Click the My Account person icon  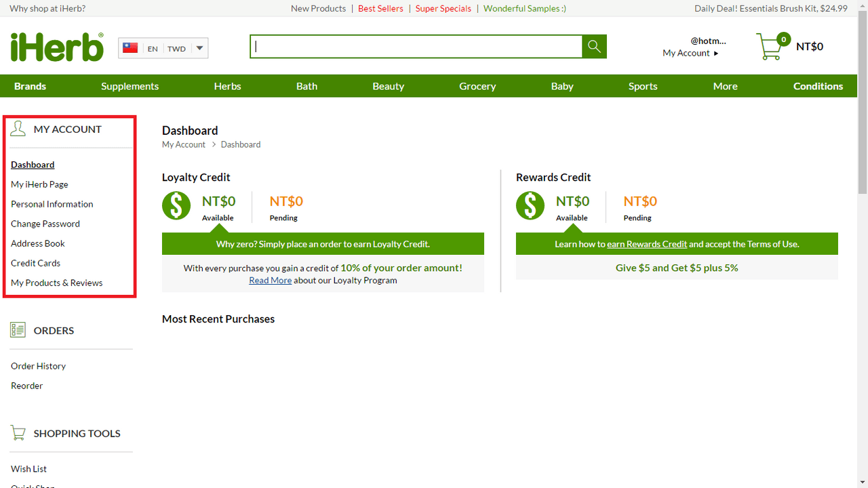pos(18,129)
